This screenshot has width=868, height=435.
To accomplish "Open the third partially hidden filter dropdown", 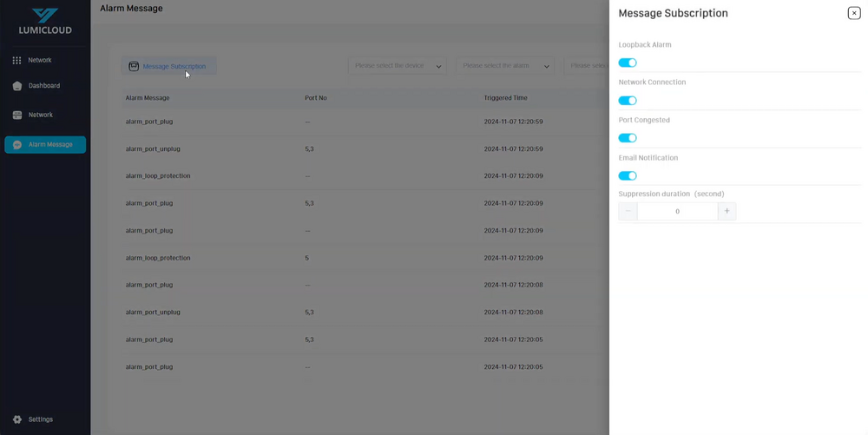I will point(587,66).
